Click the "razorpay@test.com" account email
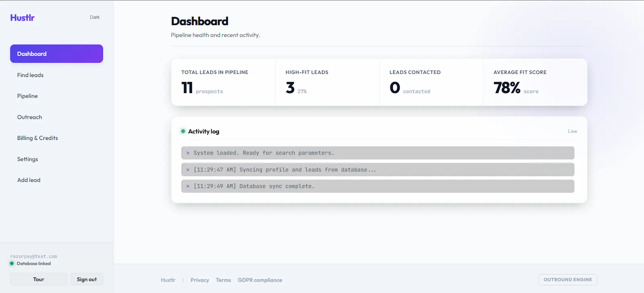 click(x=34, y=256)
